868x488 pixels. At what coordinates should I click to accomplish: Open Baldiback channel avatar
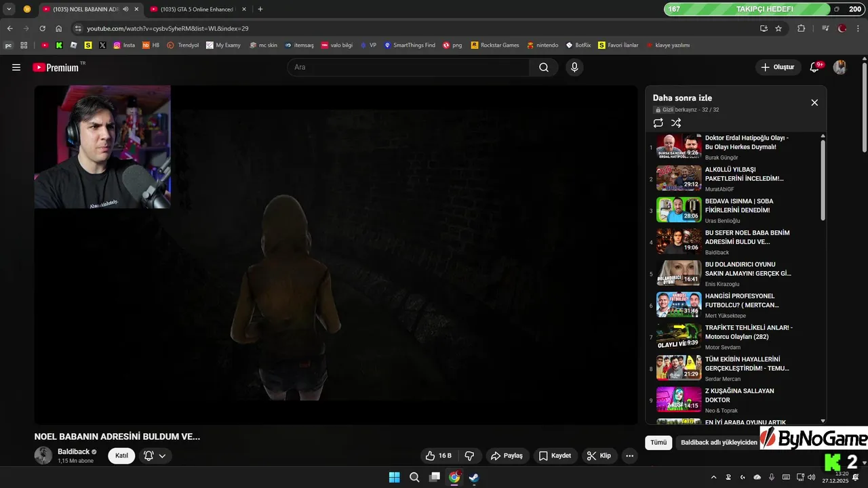[x=43, y=455]
